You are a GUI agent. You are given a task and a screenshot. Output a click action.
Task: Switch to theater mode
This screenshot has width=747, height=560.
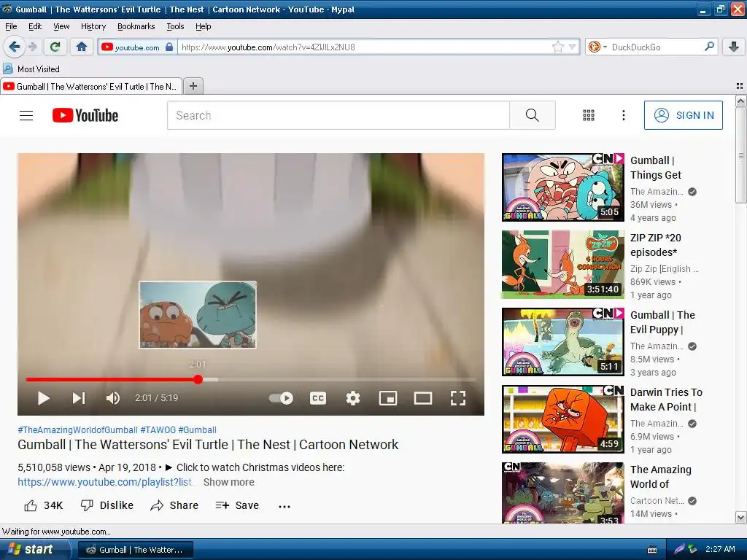423,398
